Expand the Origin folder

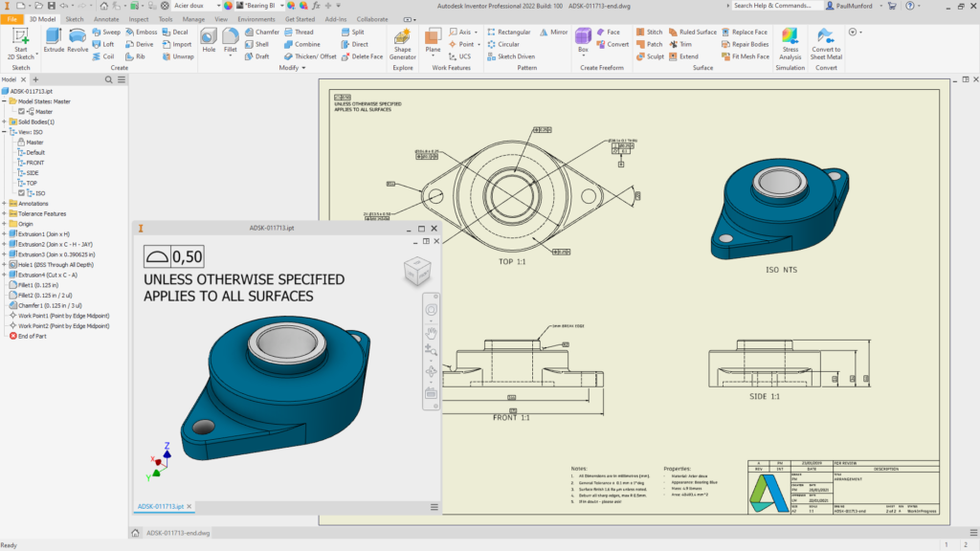point(5,224)
